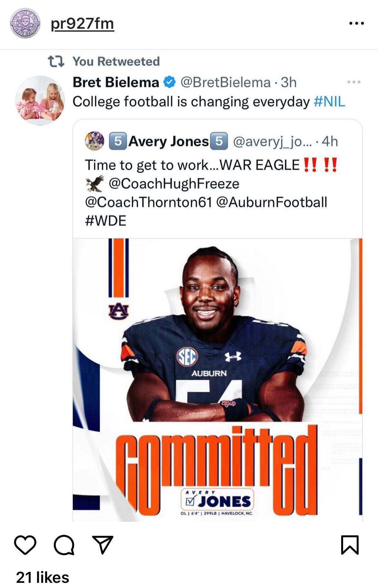Tap @CoachThornton61 mention
Screen dimensions: 378x588
click(x=148, y=202)
